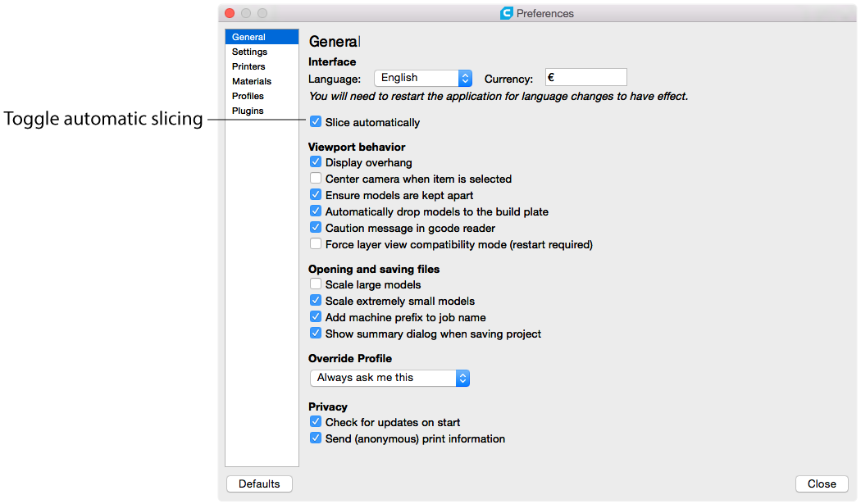
Task: Enable Center camera when item is selected
Action: pos(315,179)
